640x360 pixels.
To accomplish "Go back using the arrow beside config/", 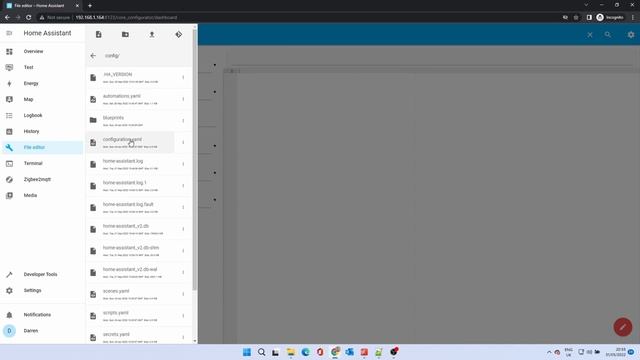I will pyautogui.click(x=93, y=56).
